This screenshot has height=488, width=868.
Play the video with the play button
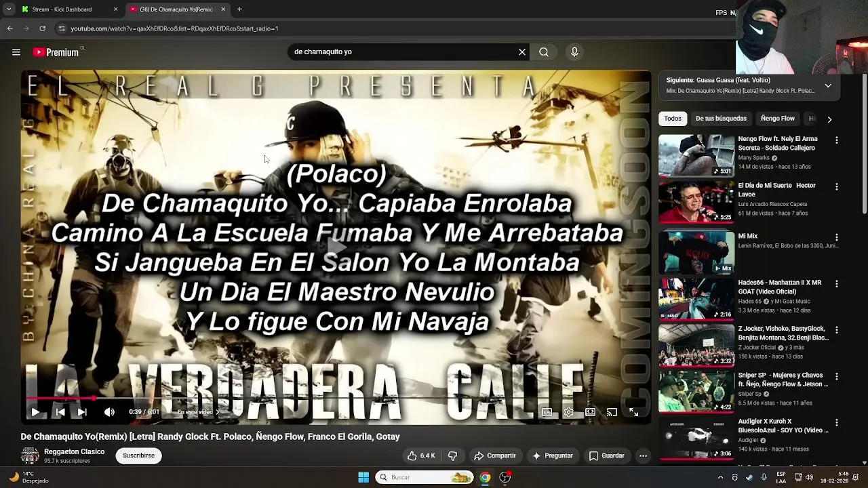[35, 412]
